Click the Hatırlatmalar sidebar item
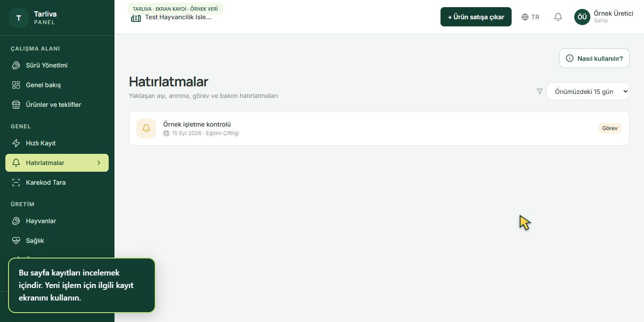The height and width of the screenshot is (322, 644). [57, 163]
